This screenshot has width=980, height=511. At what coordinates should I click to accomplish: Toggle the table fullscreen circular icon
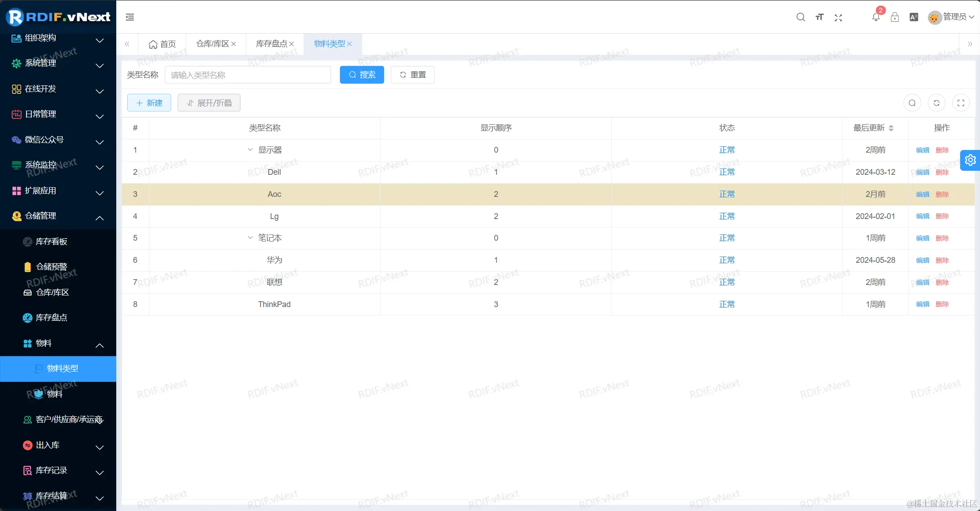961,103
